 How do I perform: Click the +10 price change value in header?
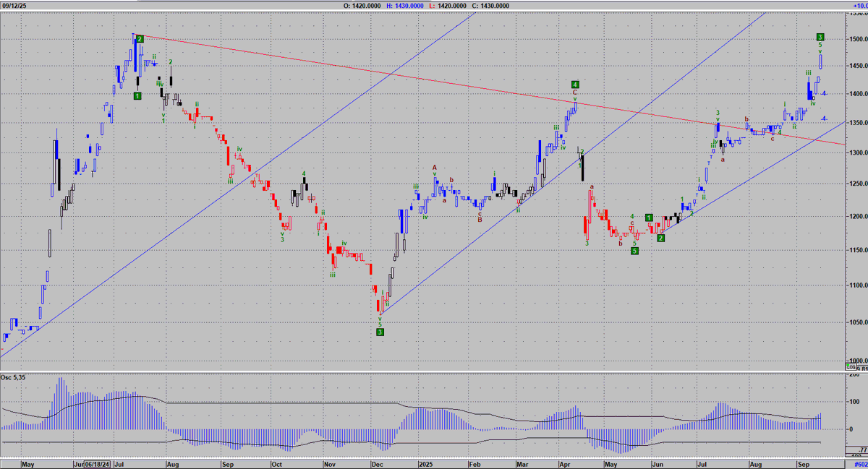[860, 6]
